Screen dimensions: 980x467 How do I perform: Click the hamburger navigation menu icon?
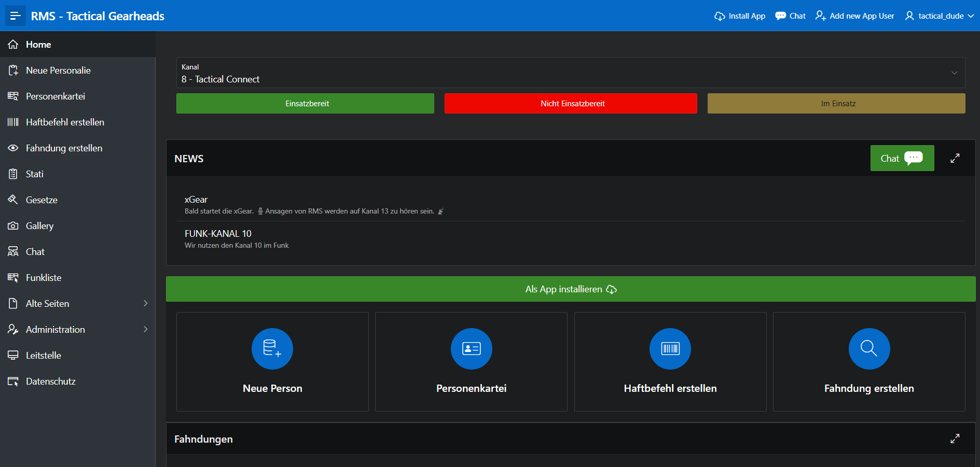[15, 16]
